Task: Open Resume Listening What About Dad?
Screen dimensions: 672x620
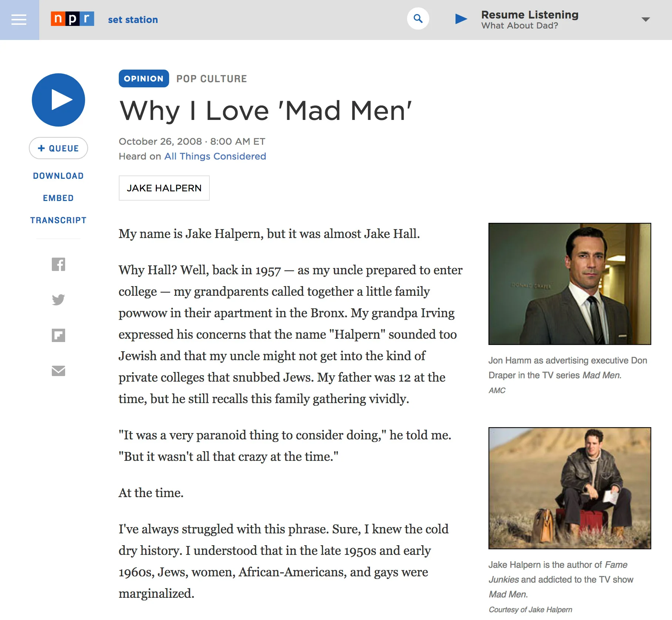Action: (530, 20)
